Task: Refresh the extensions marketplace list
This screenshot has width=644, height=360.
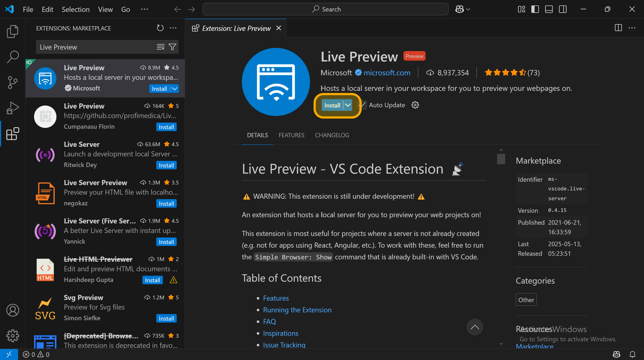Action: pos(160,28)
